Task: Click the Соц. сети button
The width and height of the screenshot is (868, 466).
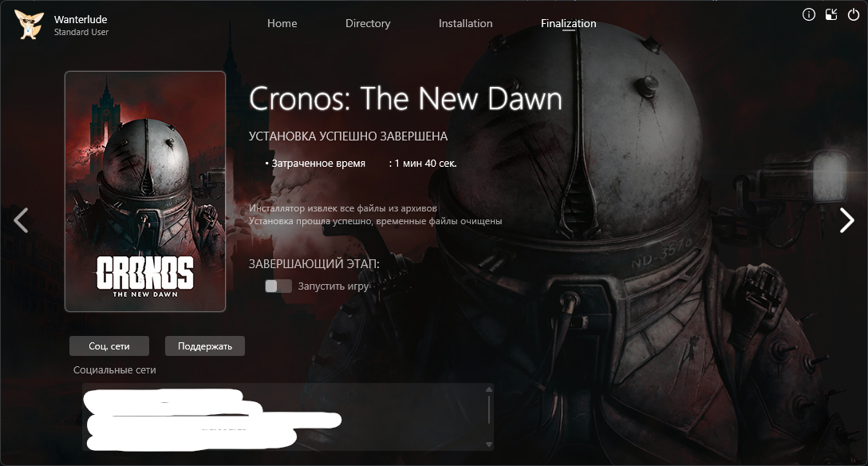Action: click(x=109, y=346)
